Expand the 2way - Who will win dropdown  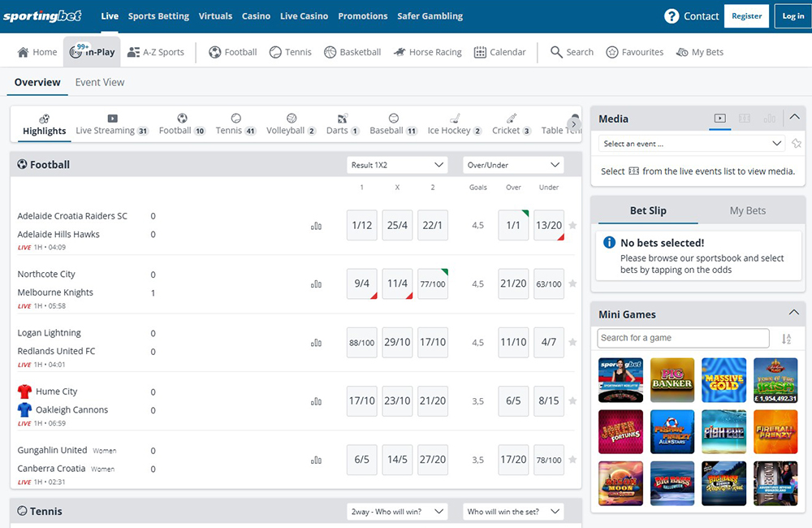click(397, 512)
